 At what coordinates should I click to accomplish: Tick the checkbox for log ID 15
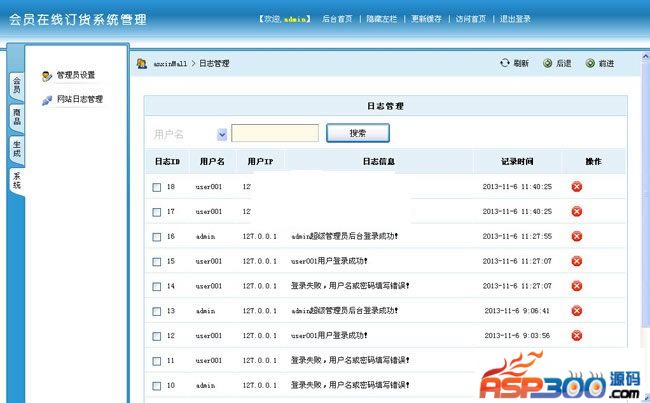click(156, 261)
